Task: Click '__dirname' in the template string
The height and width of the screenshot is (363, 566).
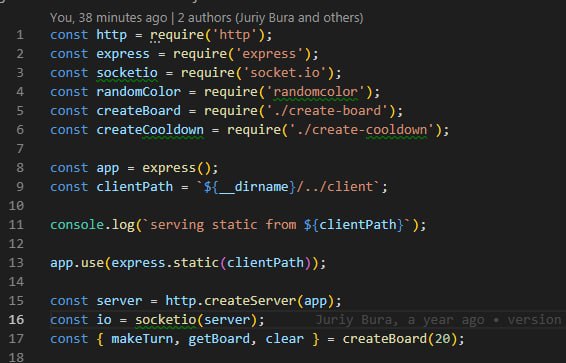Action: pyautogui.click(x=253, y=187)
